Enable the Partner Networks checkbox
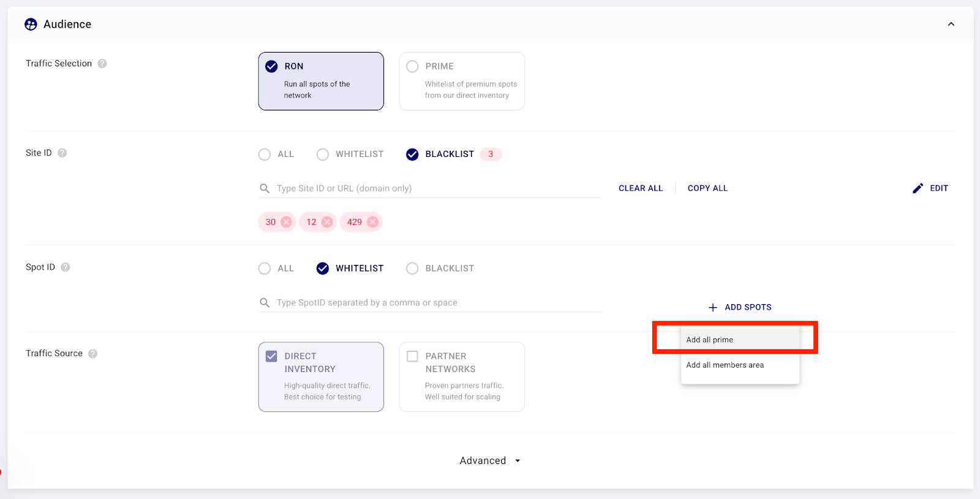The image size is (980, 499). pos(413,356)
